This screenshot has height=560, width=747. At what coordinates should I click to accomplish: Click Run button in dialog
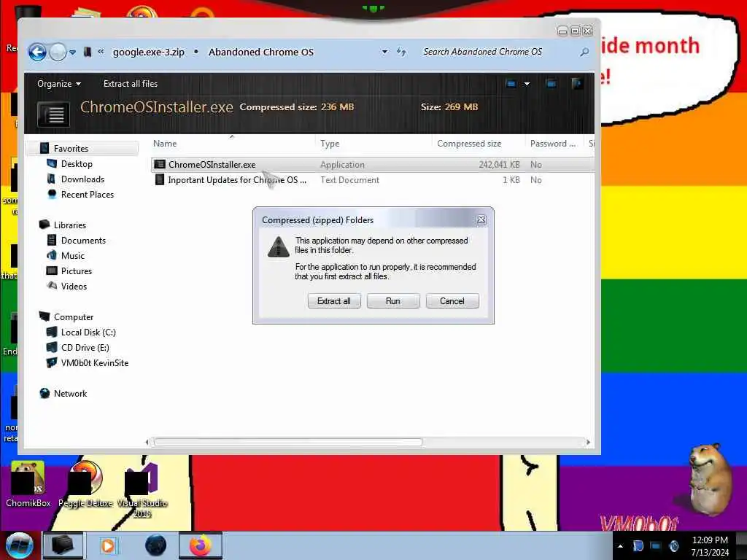[x=393, y=301]
